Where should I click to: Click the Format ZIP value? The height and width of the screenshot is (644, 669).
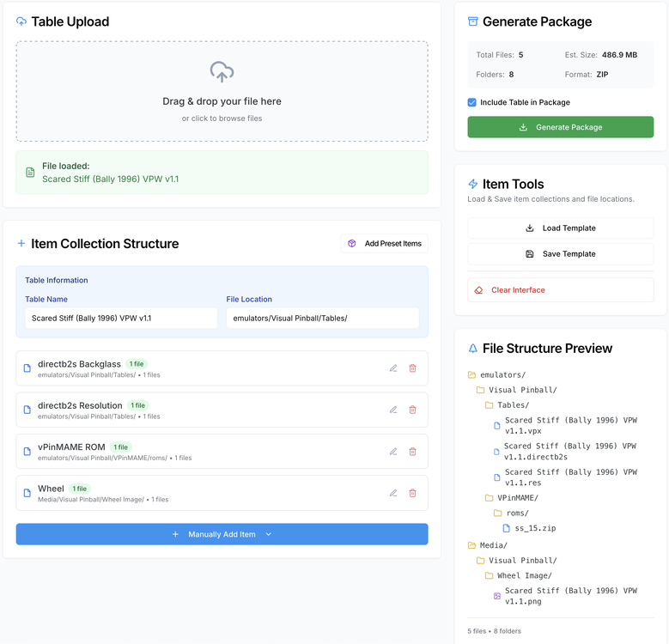602,74
